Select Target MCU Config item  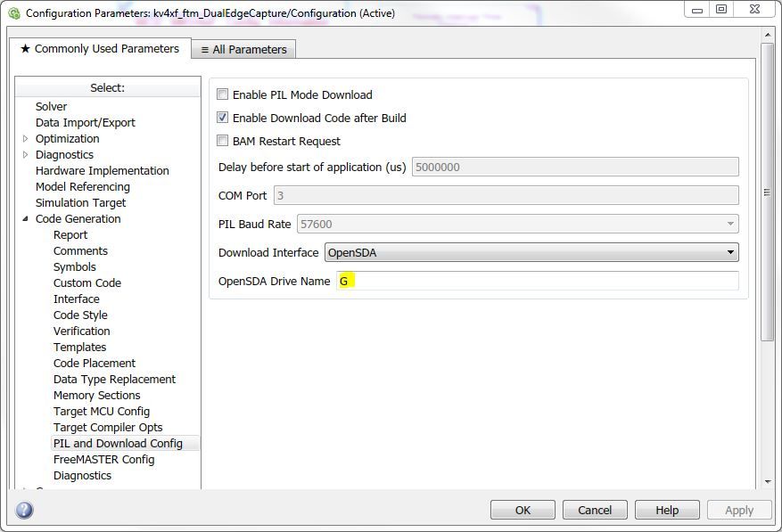tap(101, 411)
